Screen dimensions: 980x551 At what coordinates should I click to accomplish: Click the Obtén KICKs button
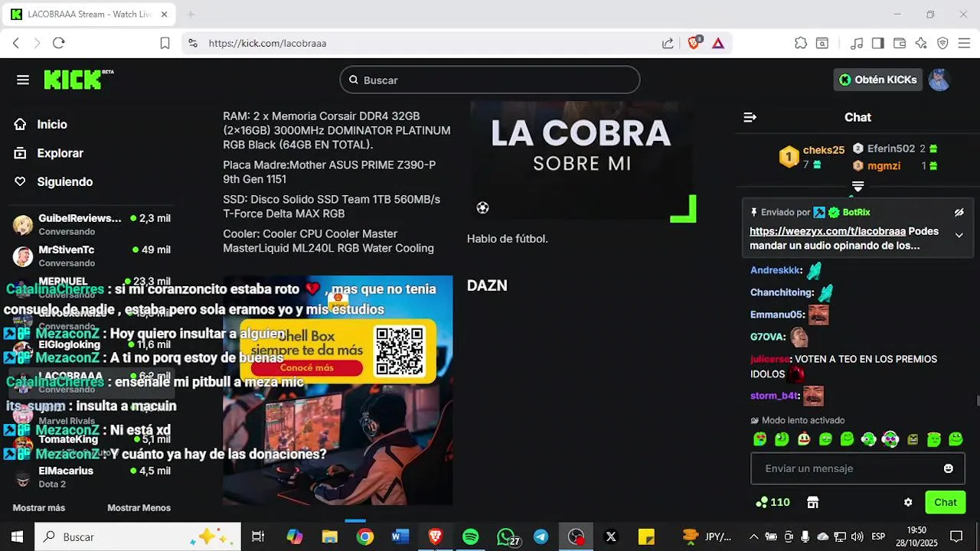(x=877, y=80)
